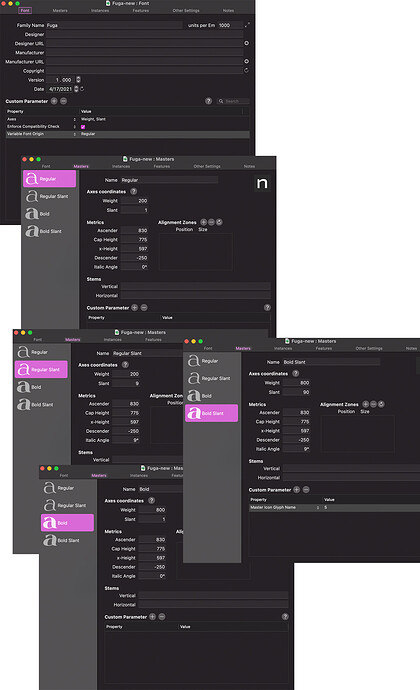420x690 pixels.
Task: Focus the custom parameter Search field
Action: [x=233, y=101]
